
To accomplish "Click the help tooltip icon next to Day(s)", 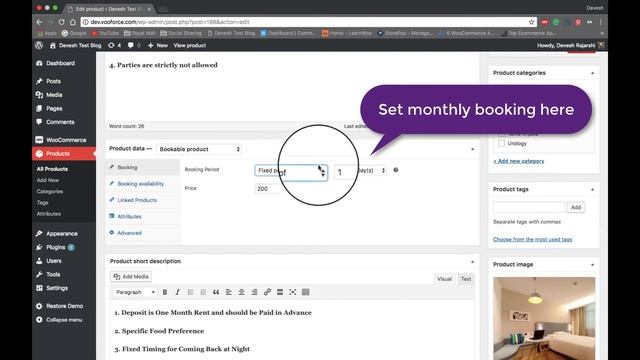I will tap(396, 170).
